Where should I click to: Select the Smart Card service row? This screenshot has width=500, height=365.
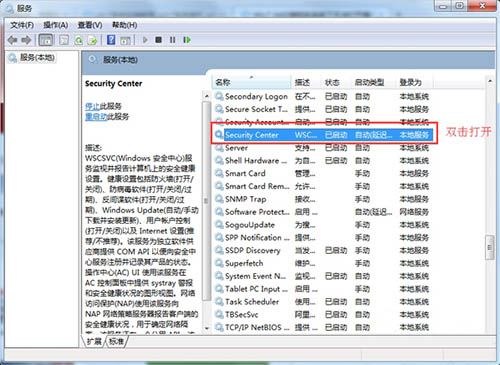(323, 173)
